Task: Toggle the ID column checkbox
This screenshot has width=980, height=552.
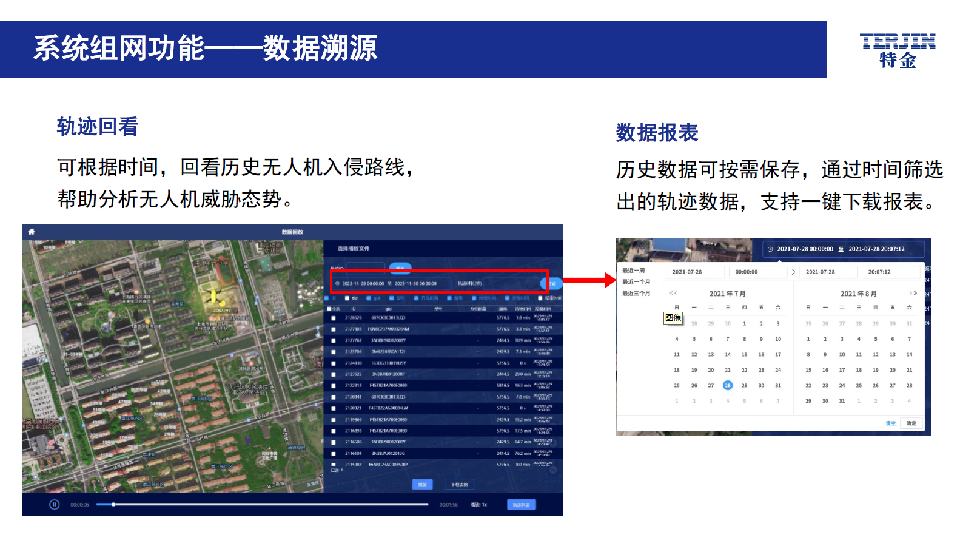Action: tap(326, 298)
